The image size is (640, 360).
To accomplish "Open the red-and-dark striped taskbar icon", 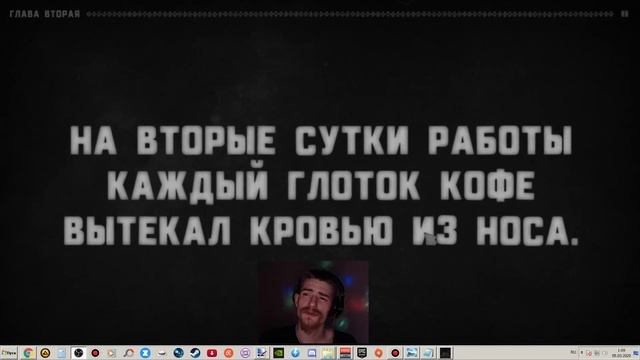I will click(x=345, y=353).
